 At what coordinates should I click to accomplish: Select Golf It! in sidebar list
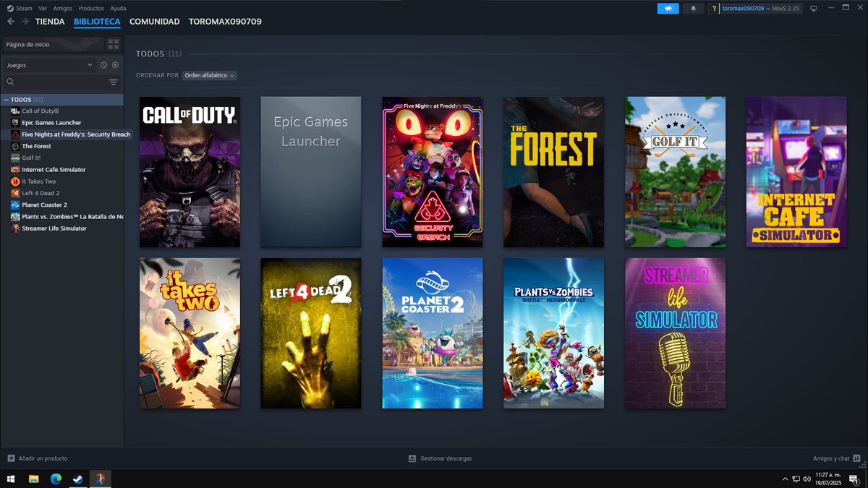[x=31, y=158]
